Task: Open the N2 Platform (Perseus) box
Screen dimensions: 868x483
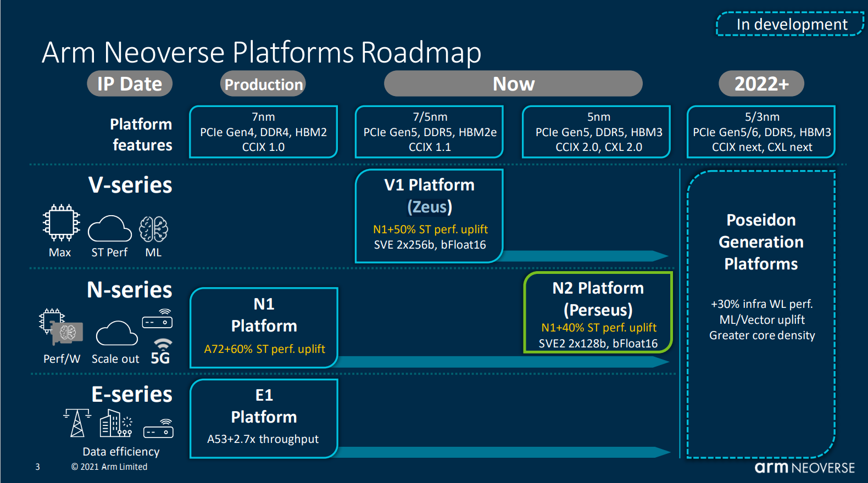Action: click(598, 312)
